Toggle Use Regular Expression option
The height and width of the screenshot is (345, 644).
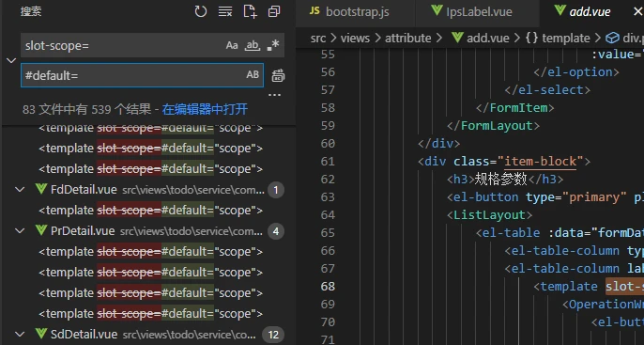point(272,45)
